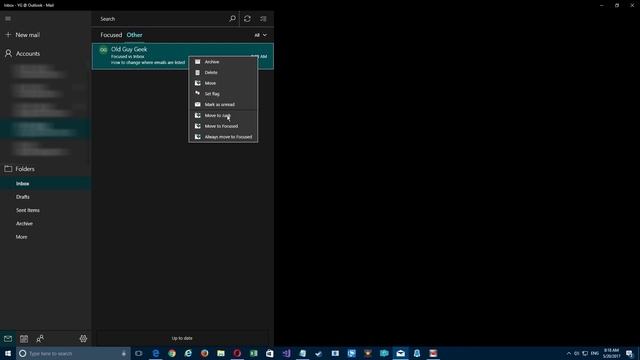The height and width of the screenshot is (360, 640).
Task: Choose Set flag in context menu
Action: (x=223, y=93)
